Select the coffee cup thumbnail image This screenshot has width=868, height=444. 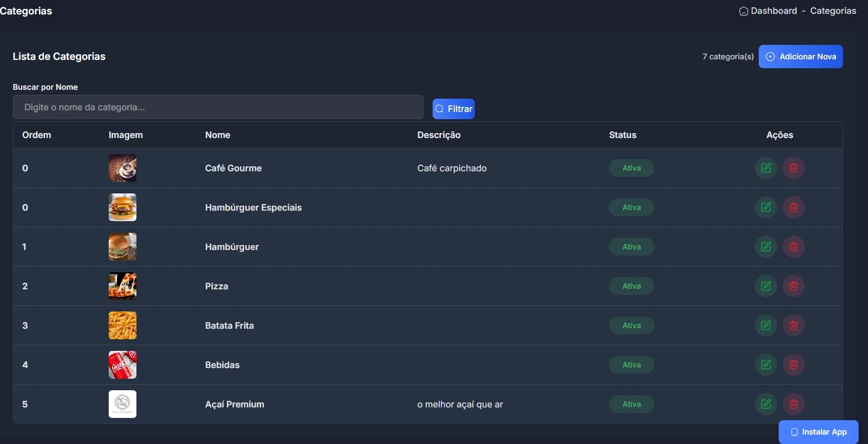coord(123,168)
